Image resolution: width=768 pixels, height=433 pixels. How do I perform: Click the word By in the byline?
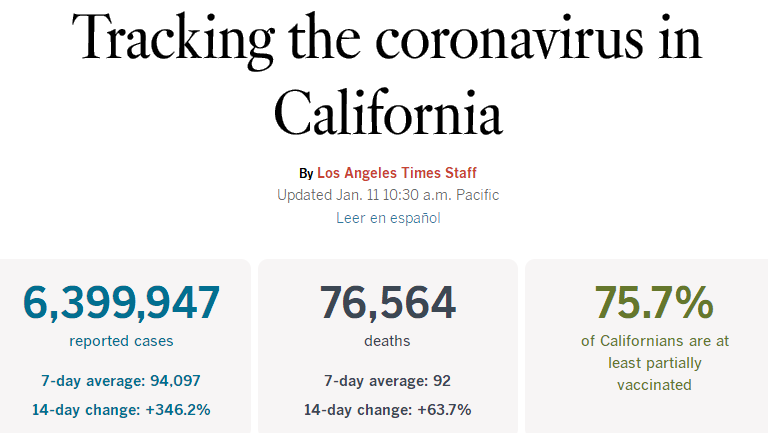point(306,173)
